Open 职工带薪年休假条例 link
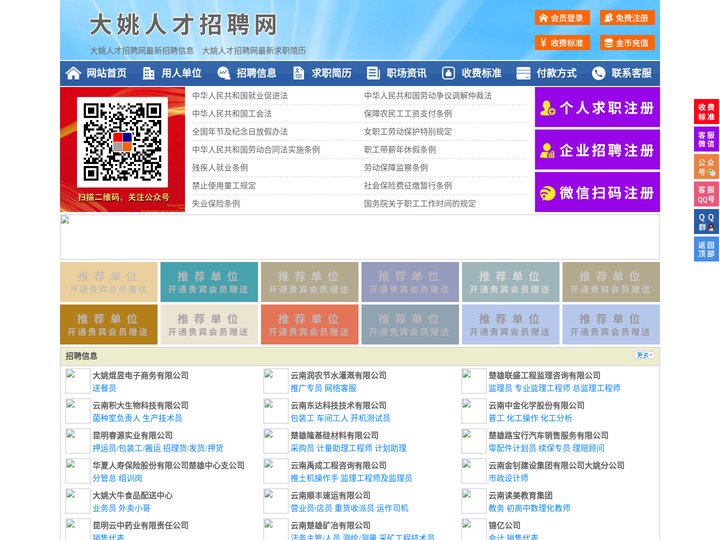Screen dimensions: 720x540 pos(400,150)
